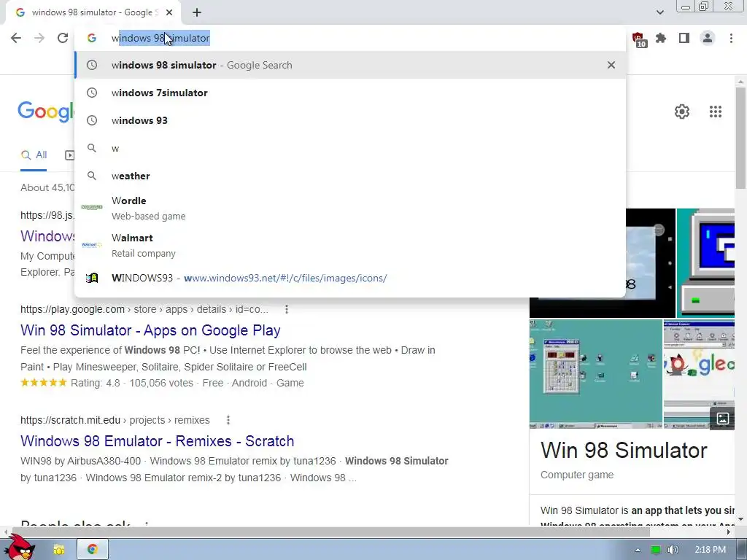Open options for play.google.com result
The image size is (747, 560).
(286, 309)
